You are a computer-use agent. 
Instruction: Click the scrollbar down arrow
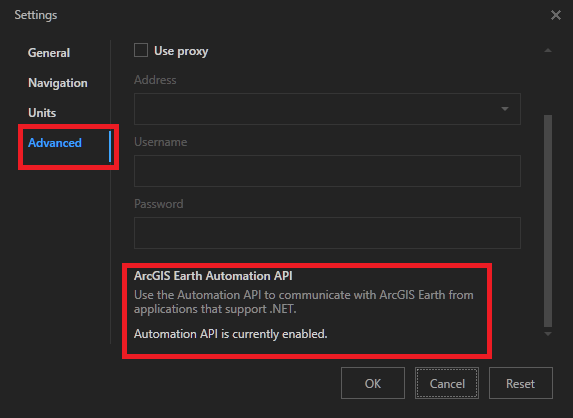[x=548, y=334]
